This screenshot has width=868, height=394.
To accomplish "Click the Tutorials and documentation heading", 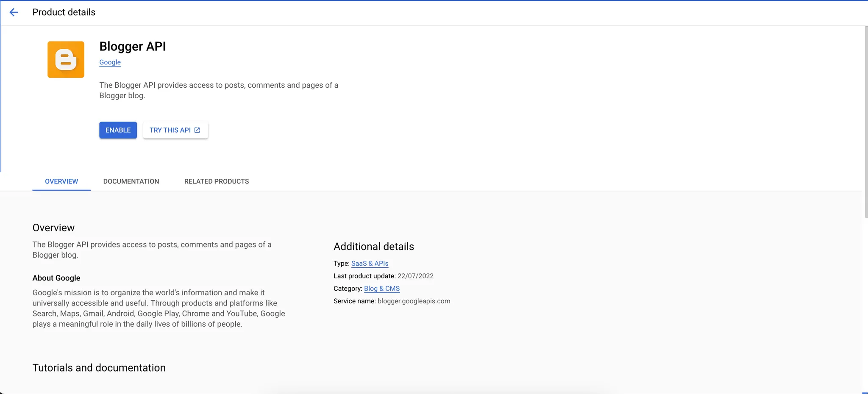I will [99, 368].
